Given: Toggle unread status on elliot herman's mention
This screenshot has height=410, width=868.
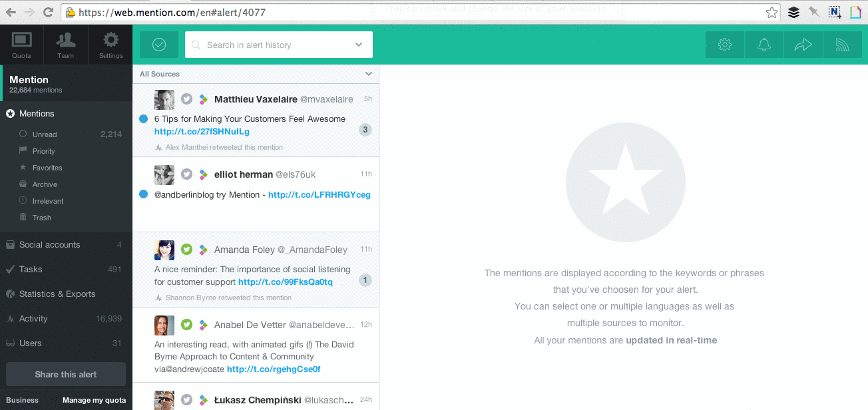Looking at the screenshot, I should tap(144, 194).
